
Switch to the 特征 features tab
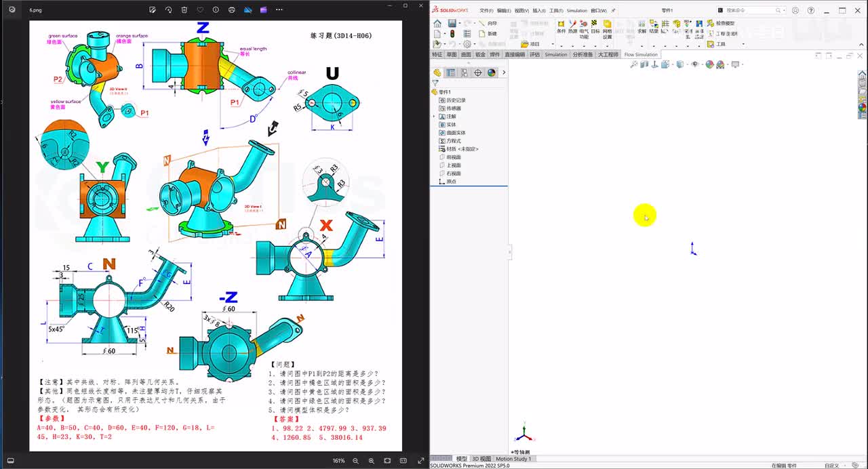tap(437, 54)
